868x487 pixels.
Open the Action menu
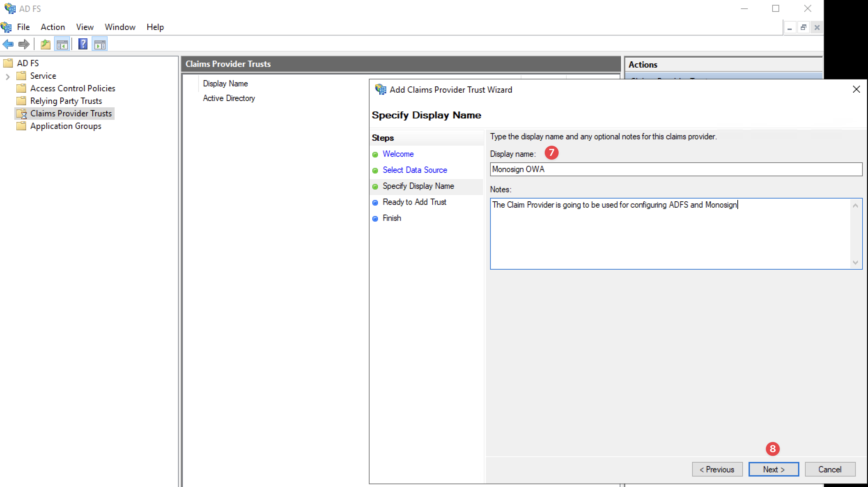tap(53, 27)
